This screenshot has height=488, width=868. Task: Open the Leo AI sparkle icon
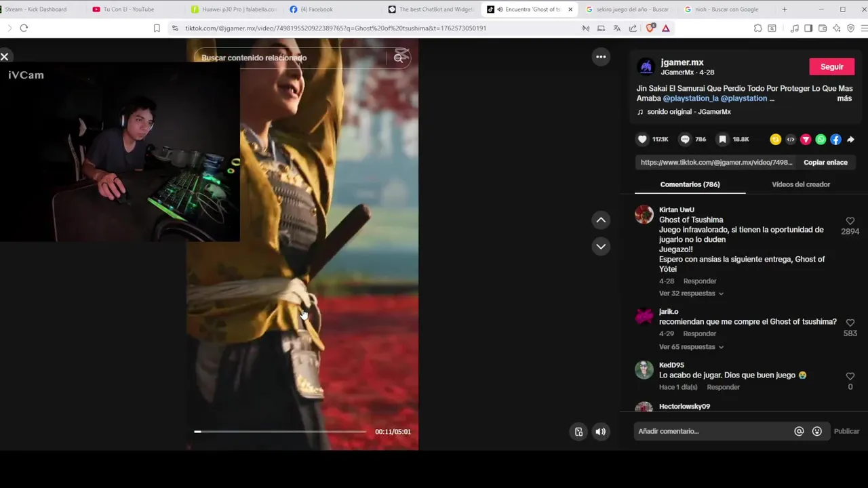[x=837, y=28]
